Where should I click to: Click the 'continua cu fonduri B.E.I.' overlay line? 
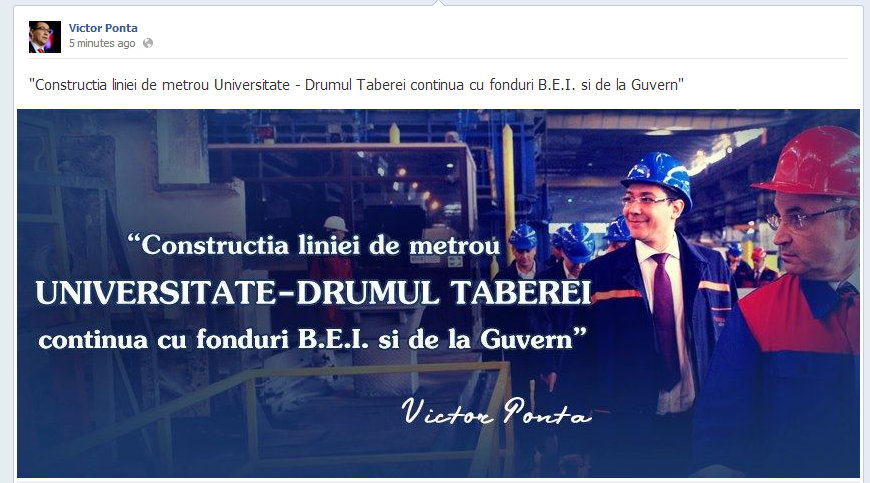coord(312,339)
